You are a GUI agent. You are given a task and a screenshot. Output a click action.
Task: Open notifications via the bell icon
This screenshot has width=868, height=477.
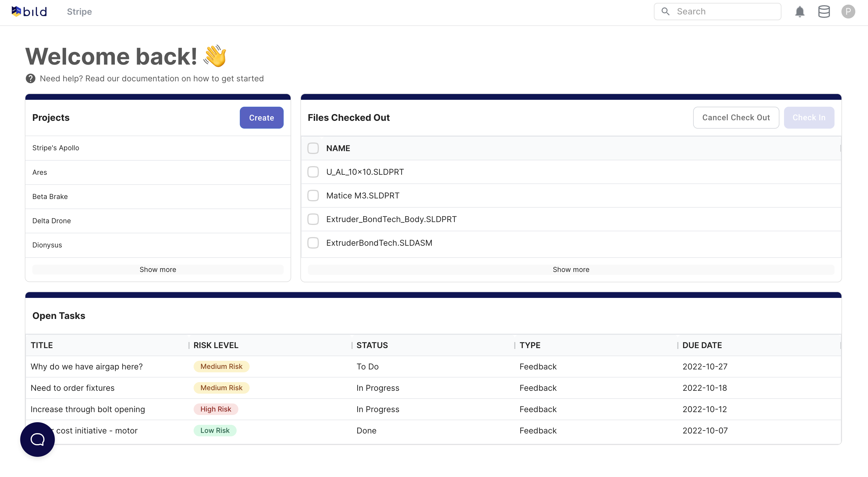800,12
